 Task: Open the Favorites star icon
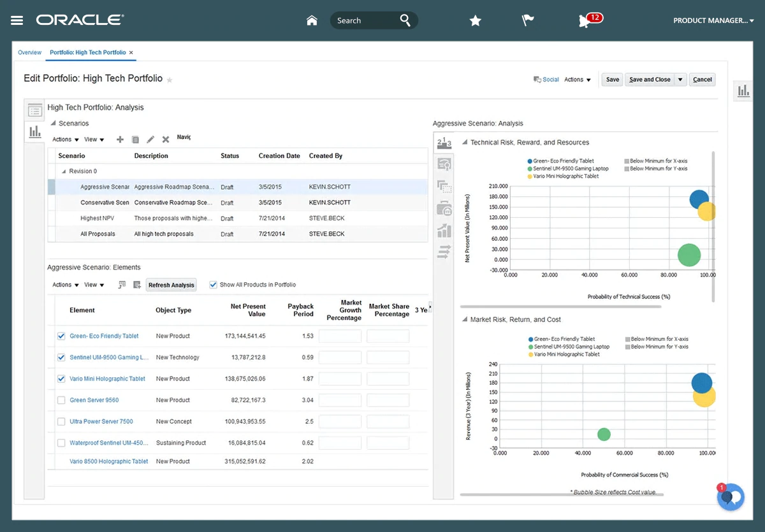pos(475,20)
